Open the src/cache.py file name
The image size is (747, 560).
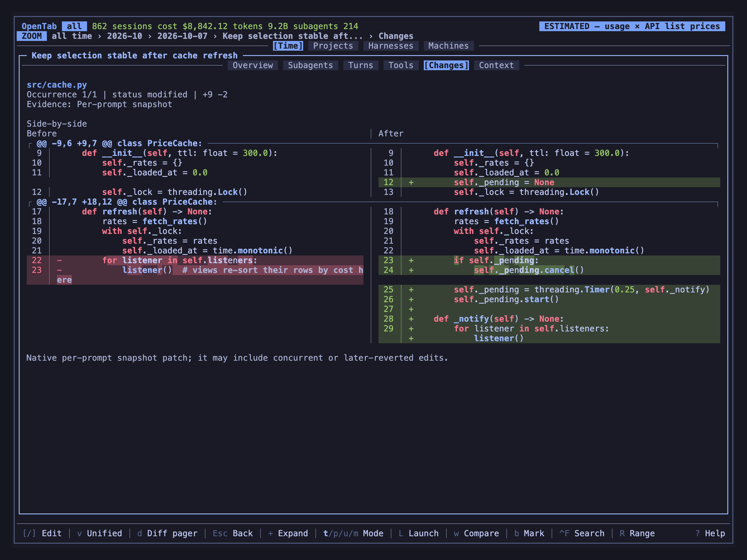click(57, 85)
